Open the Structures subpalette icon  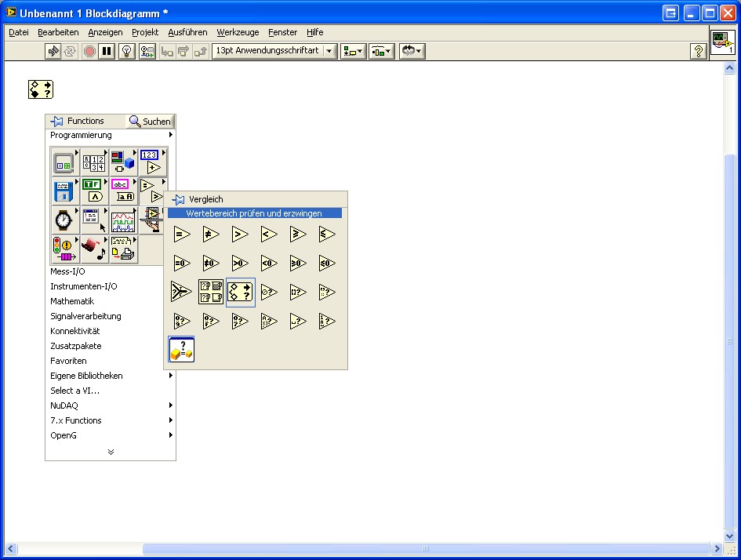click(x=64, y=162)
